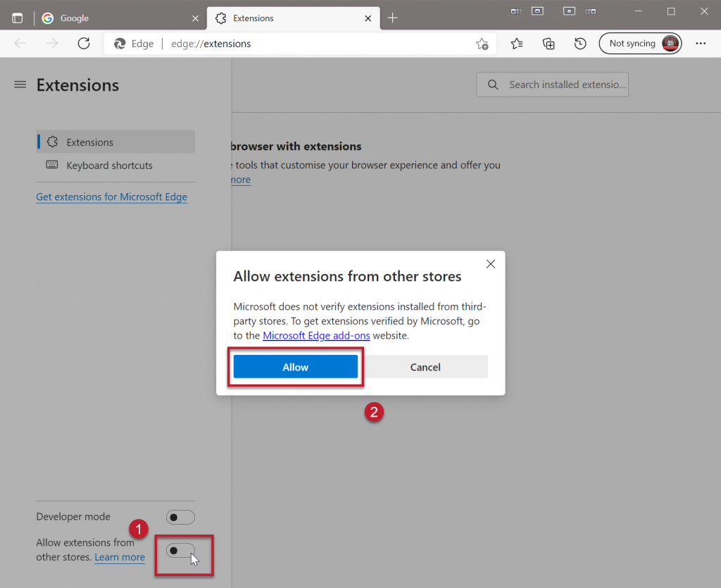Open the Favourites list
721x588 pixels.
click(x=517, y=44)
